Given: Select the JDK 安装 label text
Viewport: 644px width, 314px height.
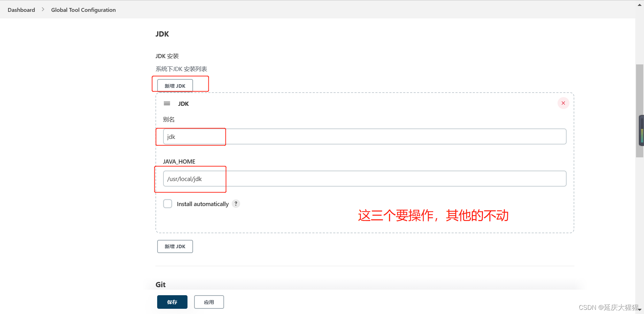Looking at the screenshot, I should (x=167, y=56).
